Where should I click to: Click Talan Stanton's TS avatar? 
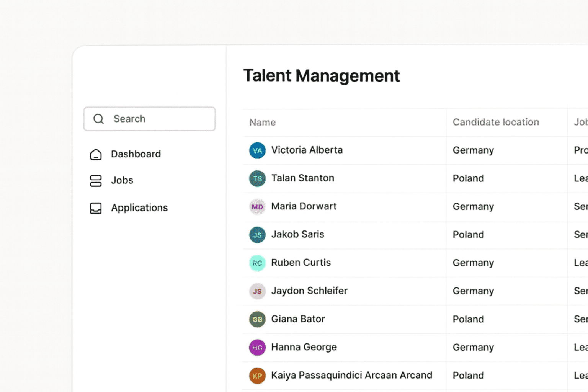257,178
